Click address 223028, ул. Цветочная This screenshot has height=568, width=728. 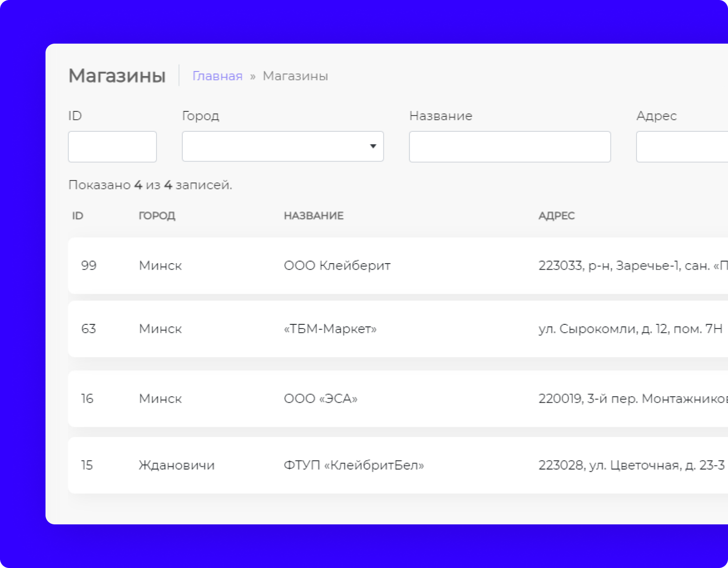coord(631,465)
